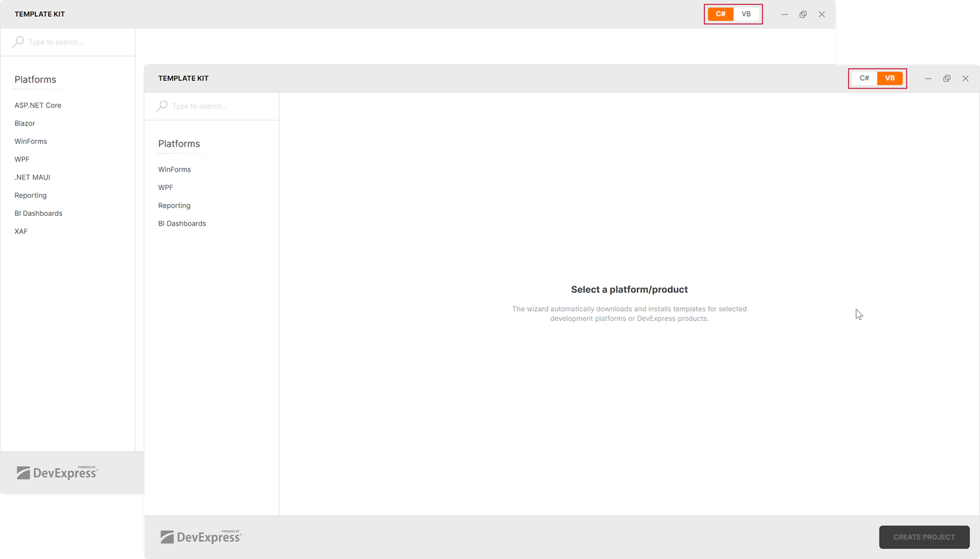
Task: Click the search field in the front window
Action: pyautogui.click(x=211, y=106)
